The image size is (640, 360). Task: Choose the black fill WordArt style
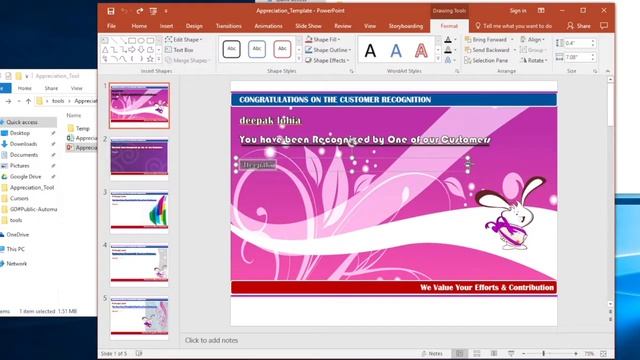pos(370,51)
